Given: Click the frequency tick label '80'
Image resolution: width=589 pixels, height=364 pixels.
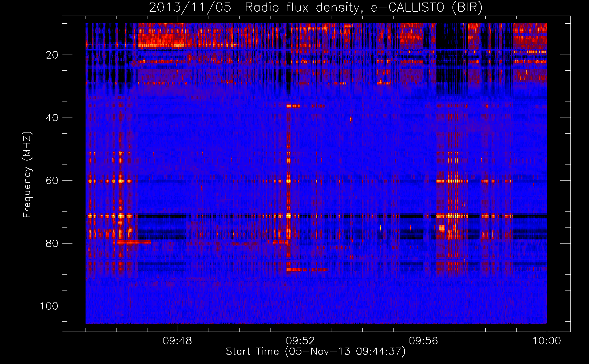Looking at the screenshot, I should coord(52,243).
